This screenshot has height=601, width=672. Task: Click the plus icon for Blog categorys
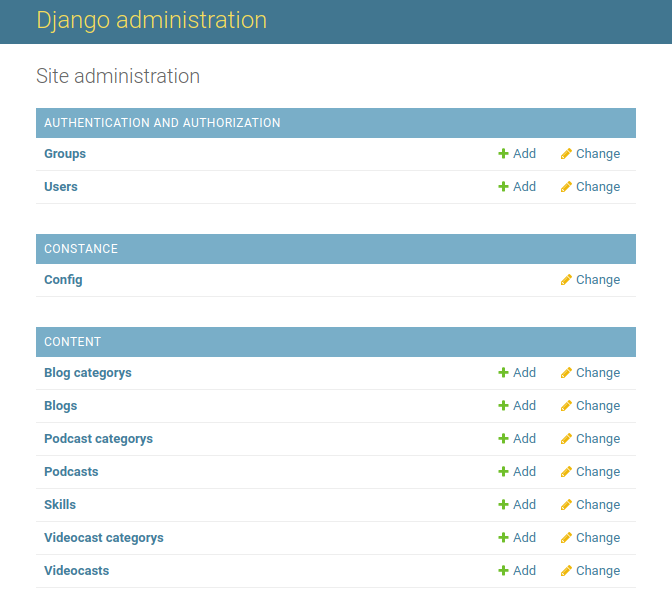point(503,373)
